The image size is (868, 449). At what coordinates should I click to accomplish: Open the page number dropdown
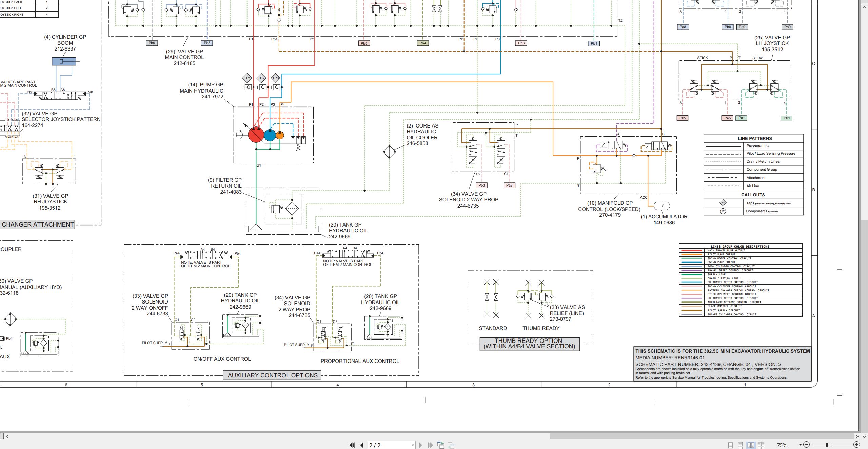[x=413, y=445]
